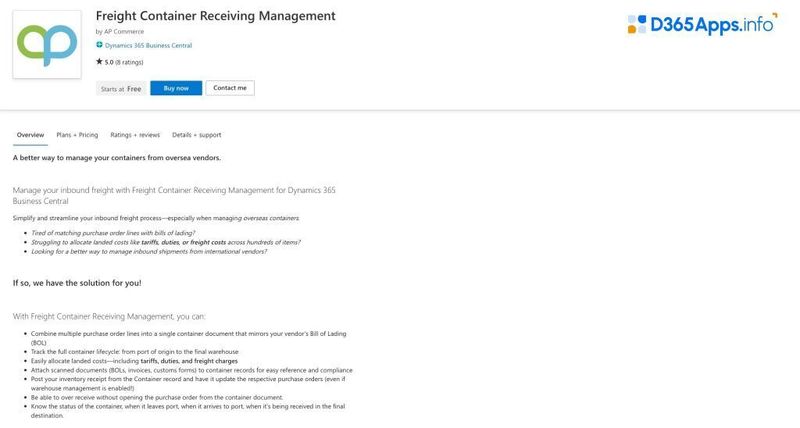The image size is (800, 428).
Task: Open the Details + support tab
Action: [x=196, y=135]
